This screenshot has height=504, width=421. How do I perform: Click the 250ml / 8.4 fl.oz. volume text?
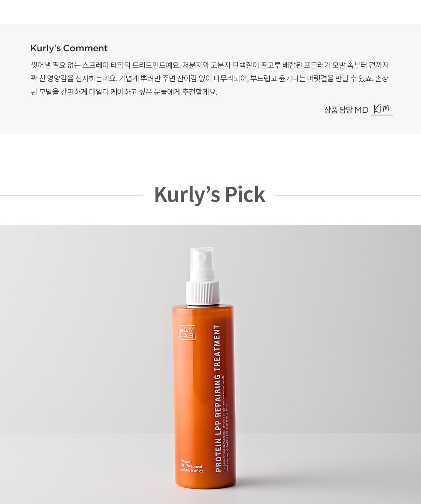(x=192, y=471)
